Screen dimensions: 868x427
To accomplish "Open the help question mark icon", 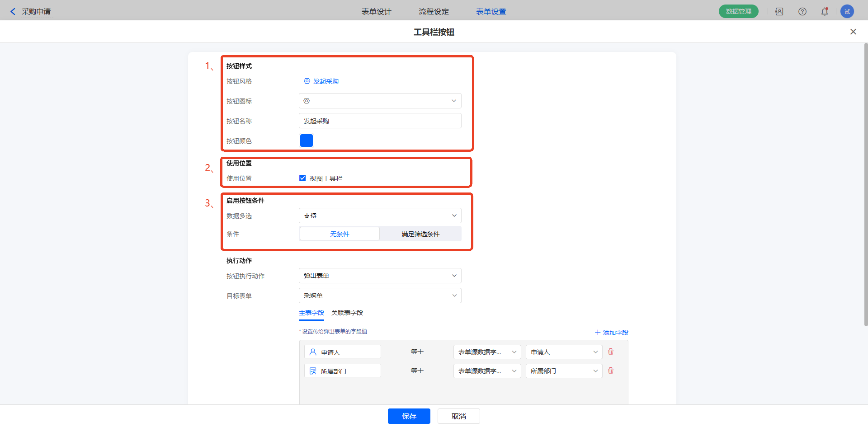I will pyautogui.click(x=802, y=11).
